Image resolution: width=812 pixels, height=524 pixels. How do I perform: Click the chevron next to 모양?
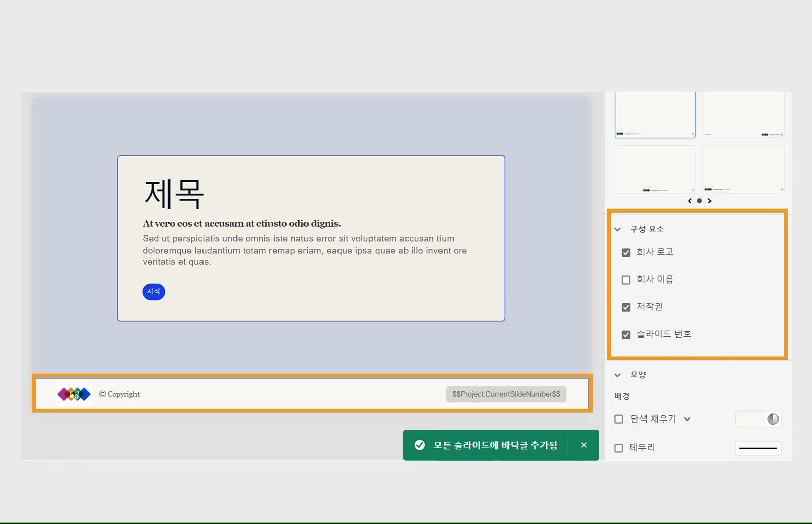tap(617, 375)
